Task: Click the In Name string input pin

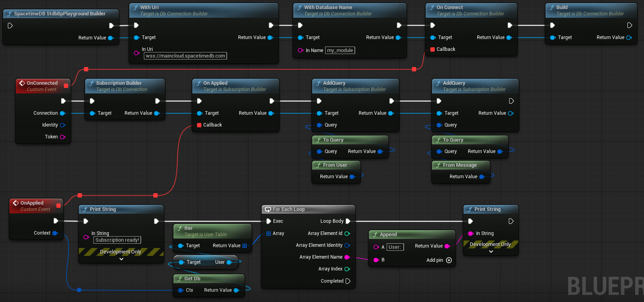Action: pyautogui.click(x=300, y=50)
